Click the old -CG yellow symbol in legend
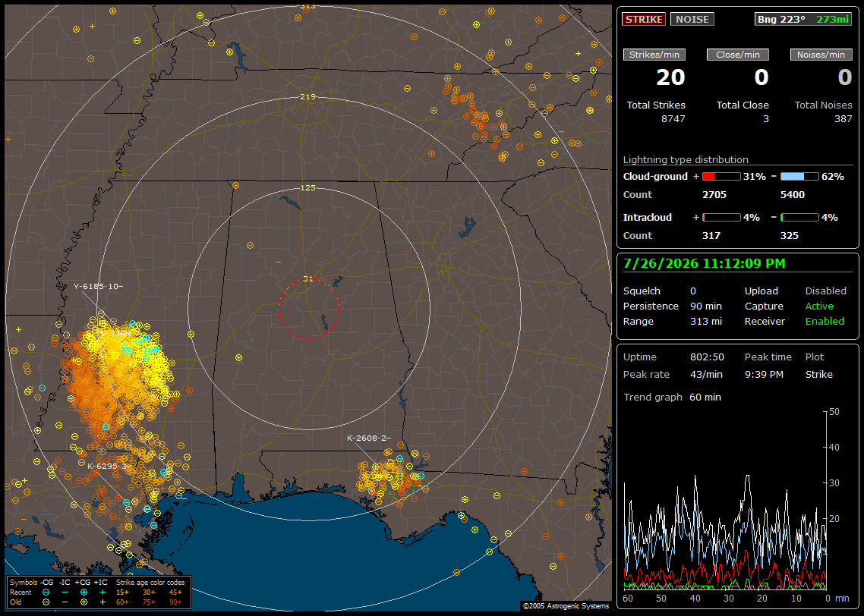This screenshot has height=616, width=864. pyautogui.click(x=46, y=602)
